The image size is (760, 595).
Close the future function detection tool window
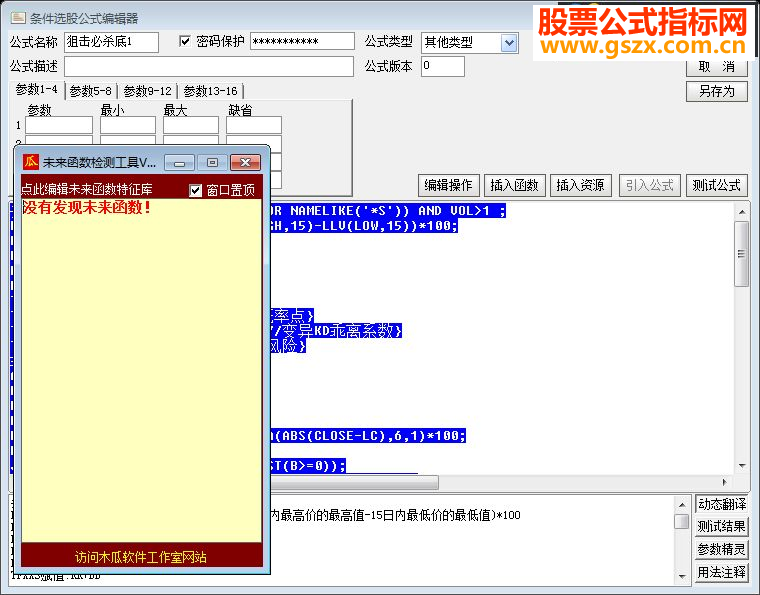pos(245,163)
